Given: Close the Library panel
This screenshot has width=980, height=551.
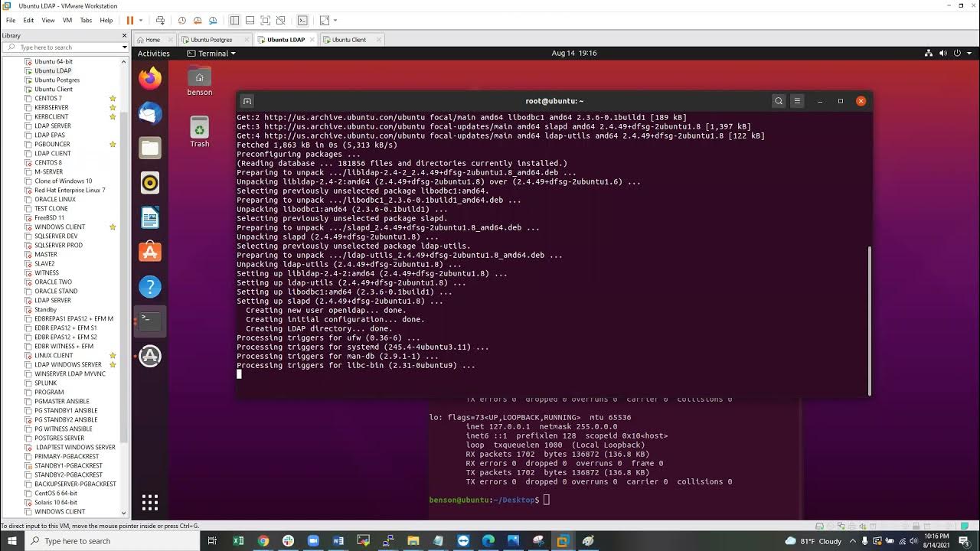Looking at the screenshot, I should pyautogui.click(x=124, y=35).
